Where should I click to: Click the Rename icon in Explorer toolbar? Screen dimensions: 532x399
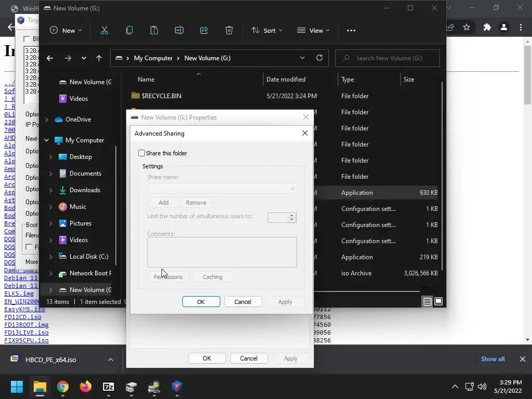179,30
